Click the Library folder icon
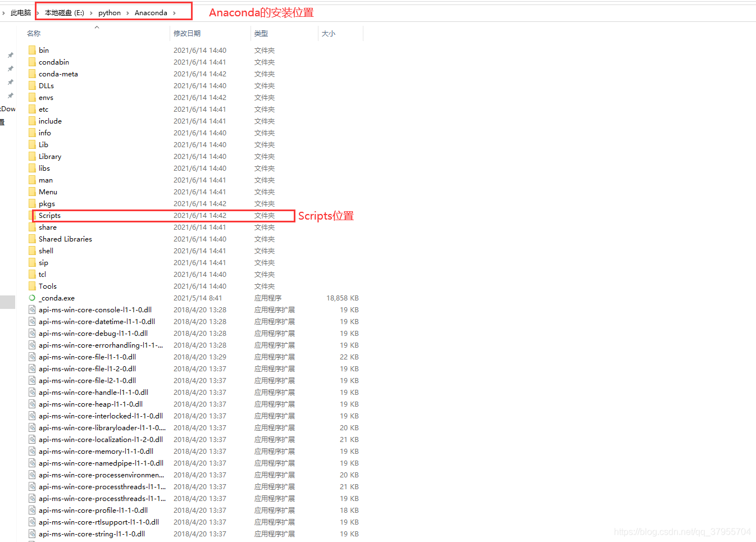 pos(32,156)
